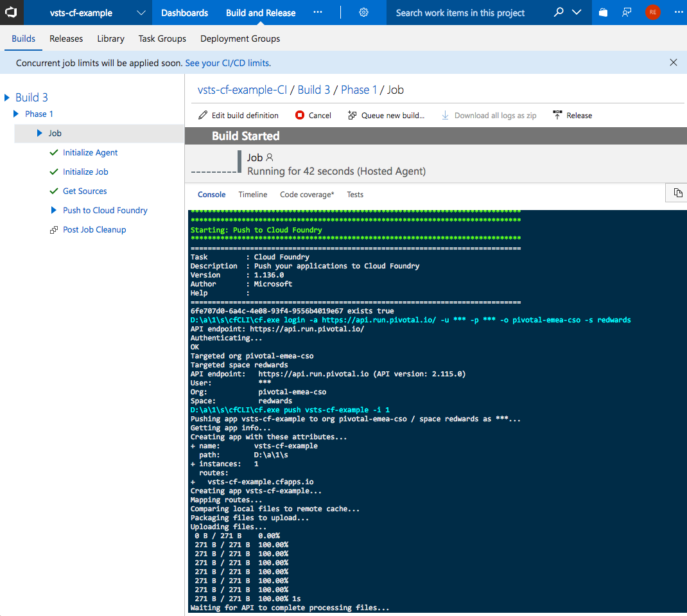Select Push to Cloud Foundry step
Image resolution: width=687 pixels, height=616 pixels.
[x=105, y=211]
